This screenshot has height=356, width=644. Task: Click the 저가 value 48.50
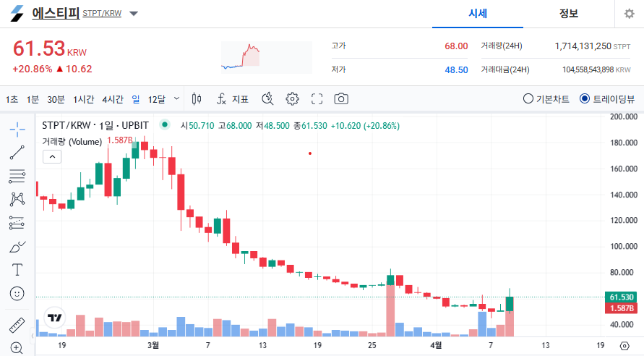tap(456, 70)
